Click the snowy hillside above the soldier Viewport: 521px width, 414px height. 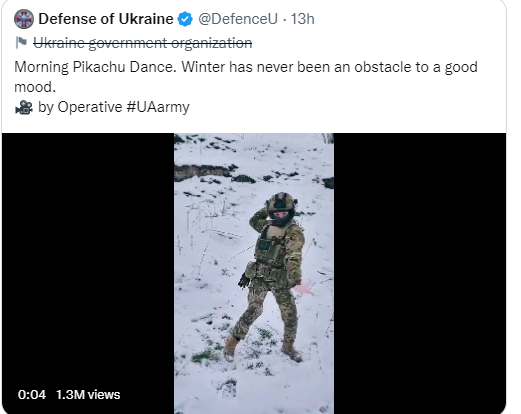click(x=253, y=160)
